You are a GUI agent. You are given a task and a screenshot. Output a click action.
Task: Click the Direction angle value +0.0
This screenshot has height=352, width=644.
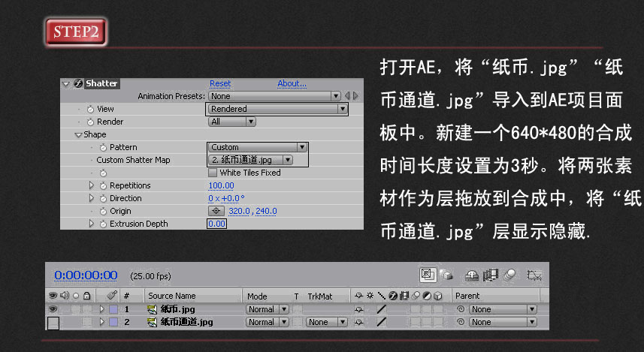pyautogui.click(x=232, y=198)
